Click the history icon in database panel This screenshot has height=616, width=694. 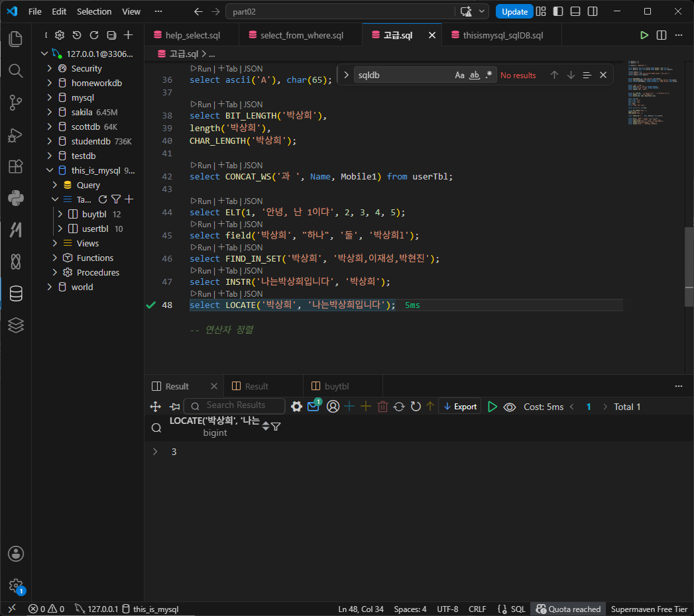click(x=77, y=35)
